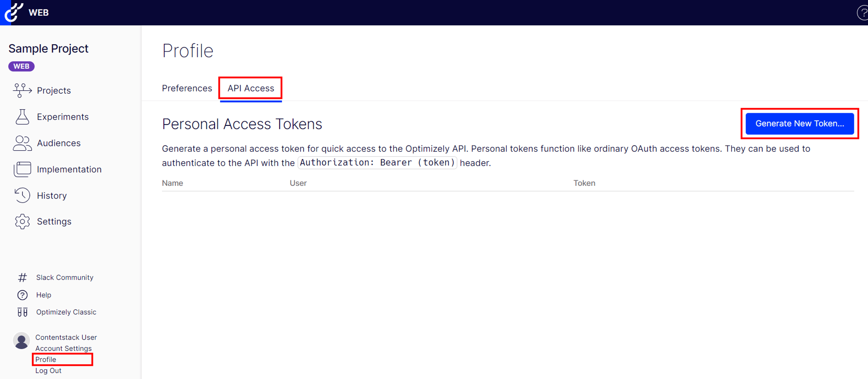868x379 pixels.
Task: Click the Help circle icon in sidebar
Action: point(22,295)
